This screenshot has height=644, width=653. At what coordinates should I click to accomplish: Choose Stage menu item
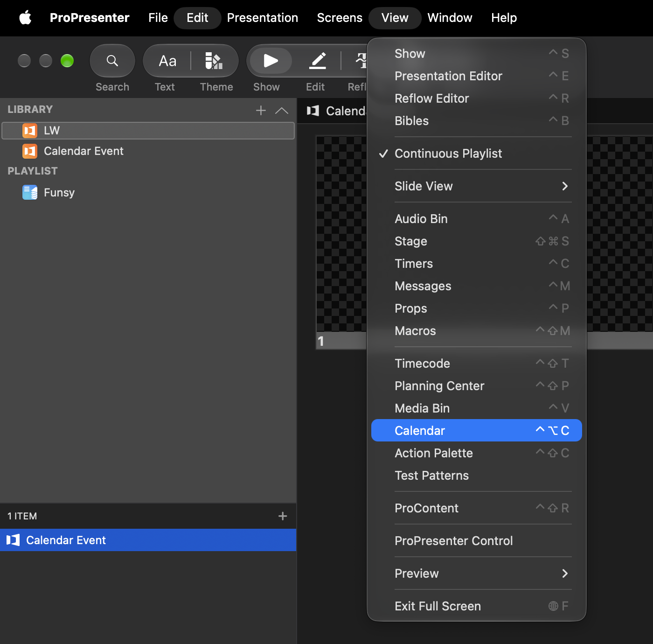point(477,241)
